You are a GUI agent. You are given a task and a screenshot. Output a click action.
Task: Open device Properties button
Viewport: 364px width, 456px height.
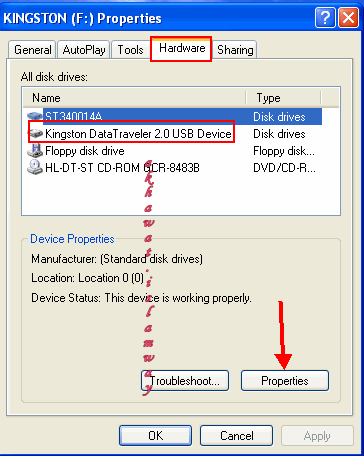285,381
